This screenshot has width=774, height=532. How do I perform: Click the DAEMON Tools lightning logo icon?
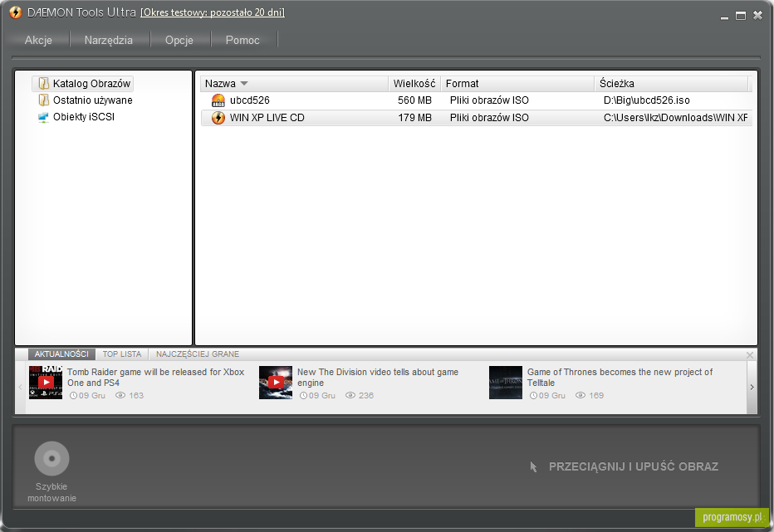16,12
